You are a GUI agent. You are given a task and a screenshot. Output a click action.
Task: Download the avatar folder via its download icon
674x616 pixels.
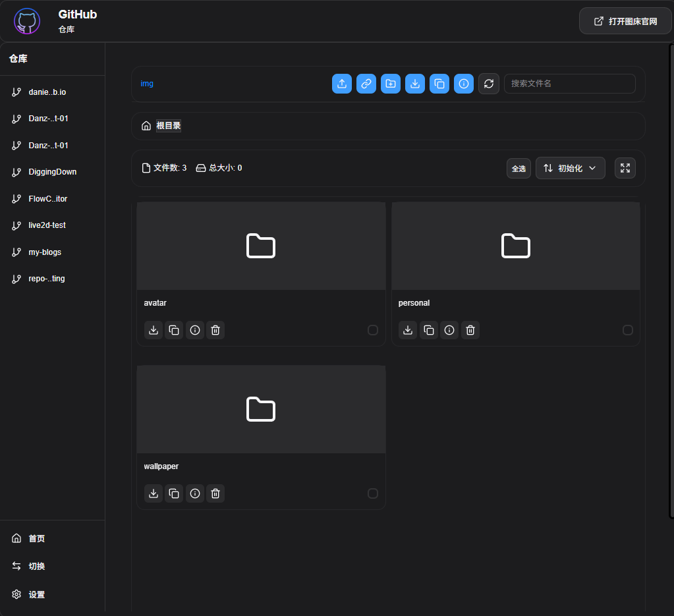click(153, 330)
